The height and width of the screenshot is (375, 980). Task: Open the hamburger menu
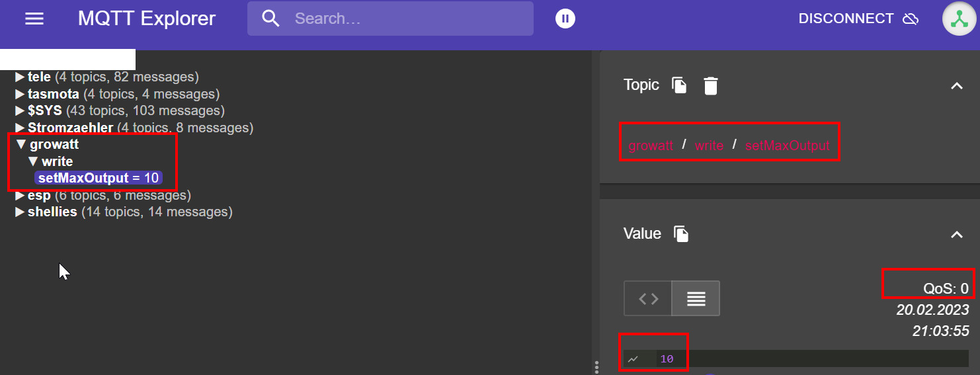[x=34, y=19]
